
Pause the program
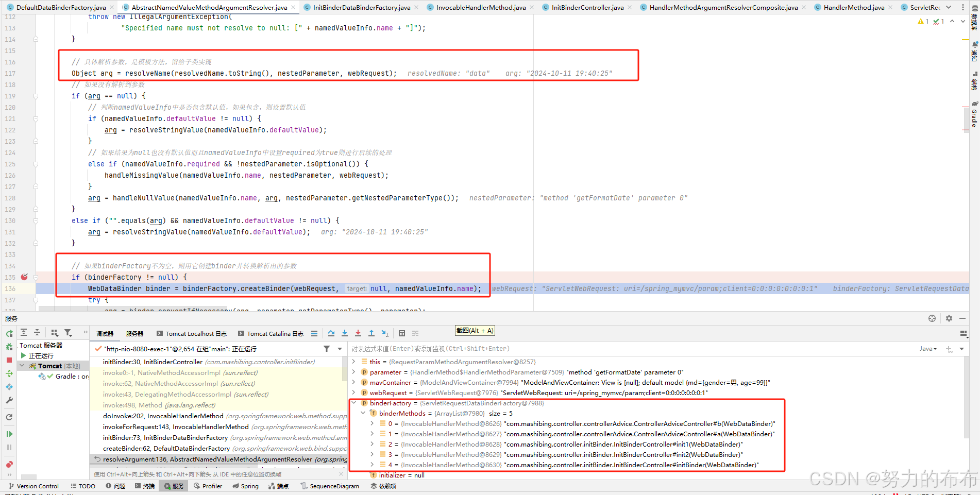click(9, 448)
